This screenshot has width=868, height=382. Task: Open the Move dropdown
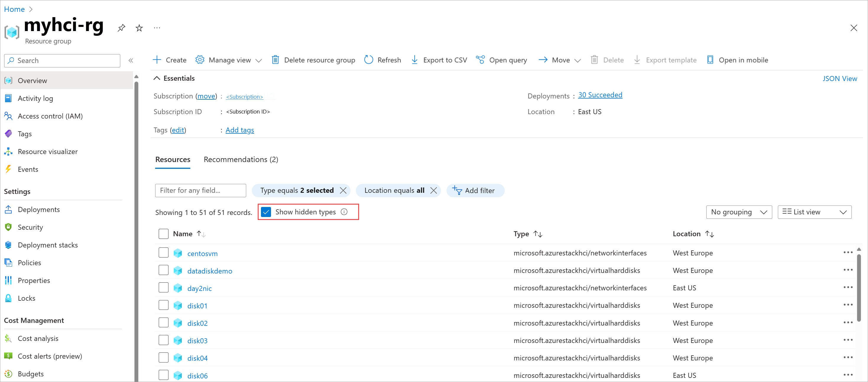point(560,60)
